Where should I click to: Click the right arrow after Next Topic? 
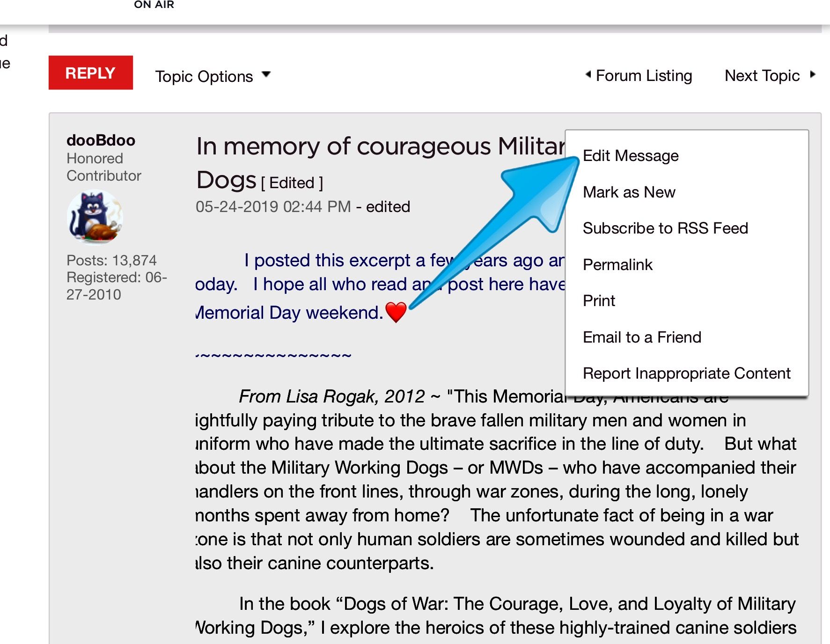click(x=813, y=74)
